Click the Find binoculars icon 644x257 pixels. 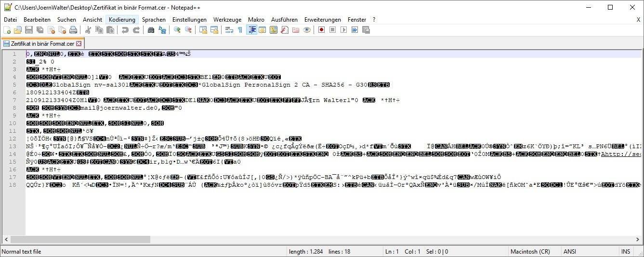pyautogui.click(x=151, y=30)
